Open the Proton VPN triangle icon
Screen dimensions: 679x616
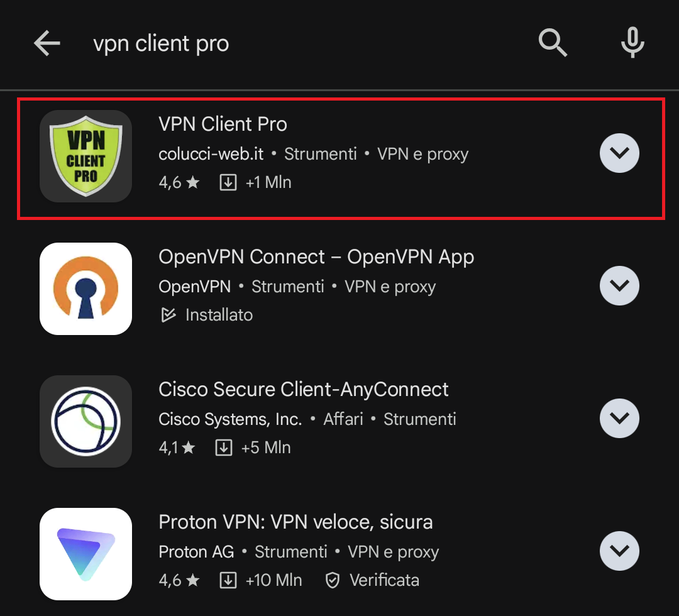click(x=86, y=554)
